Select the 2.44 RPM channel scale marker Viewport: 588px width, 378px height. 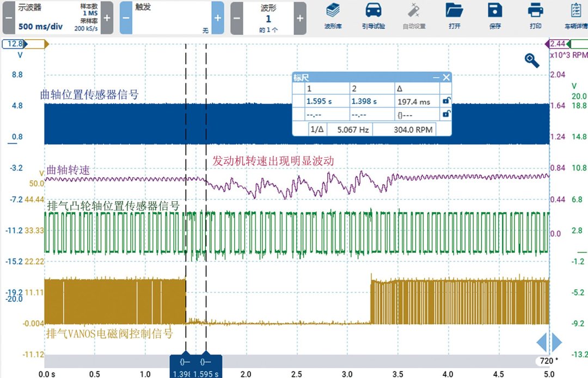point(558,44)
